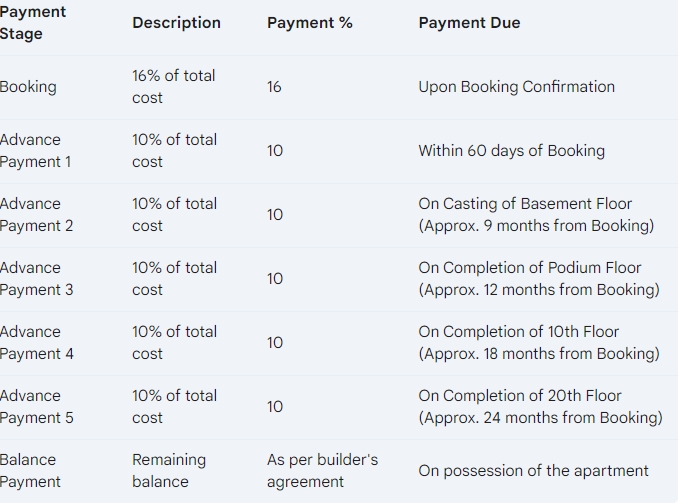The image size is (678, 503).
Task: Select As per builder's agreement cell
Action: coord(323,471)
